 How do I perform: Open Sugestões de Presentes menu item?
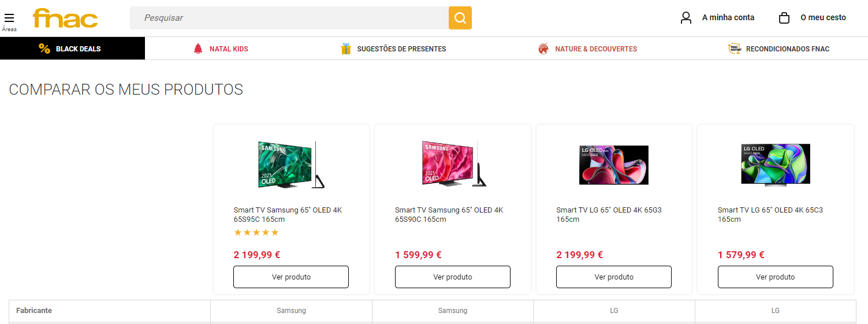click(401, 49)
